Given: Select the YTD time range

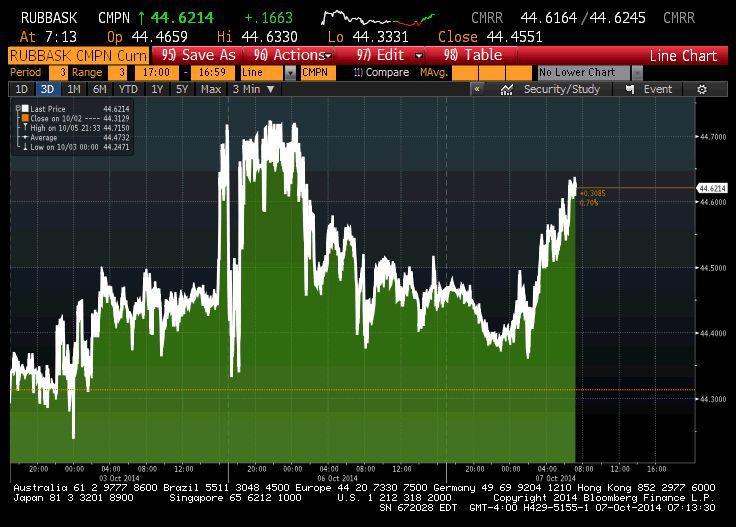Looking at the screenshot, I should point(128,89).
